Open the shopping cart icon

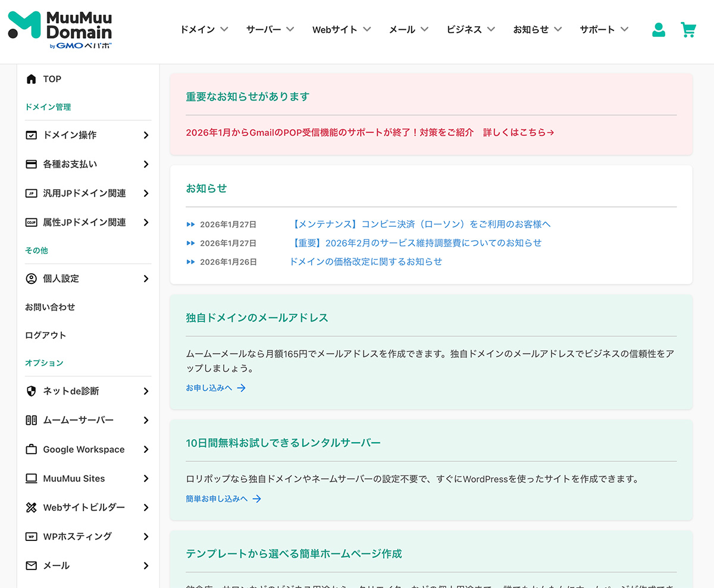[x=688, y=29]
